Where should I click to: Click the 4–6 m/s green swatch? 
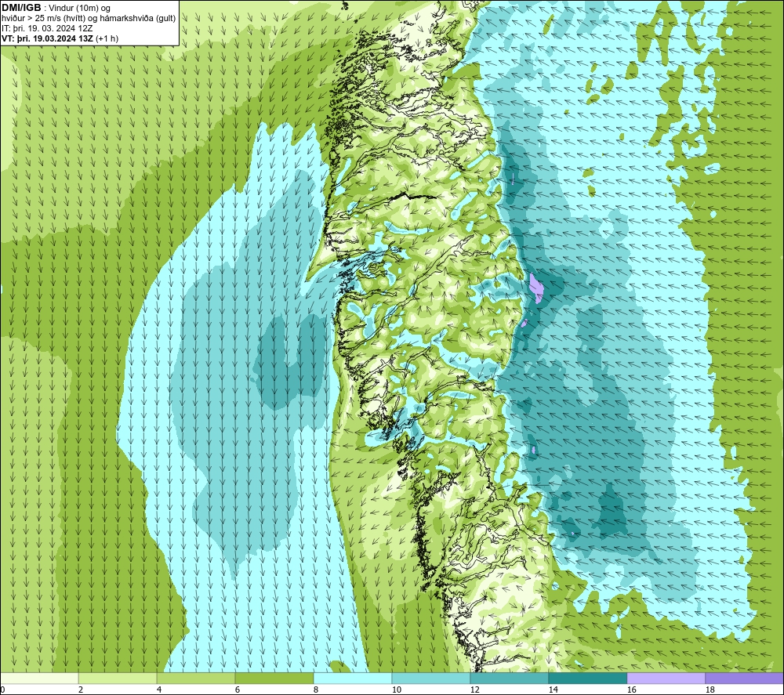click(196, 678)
